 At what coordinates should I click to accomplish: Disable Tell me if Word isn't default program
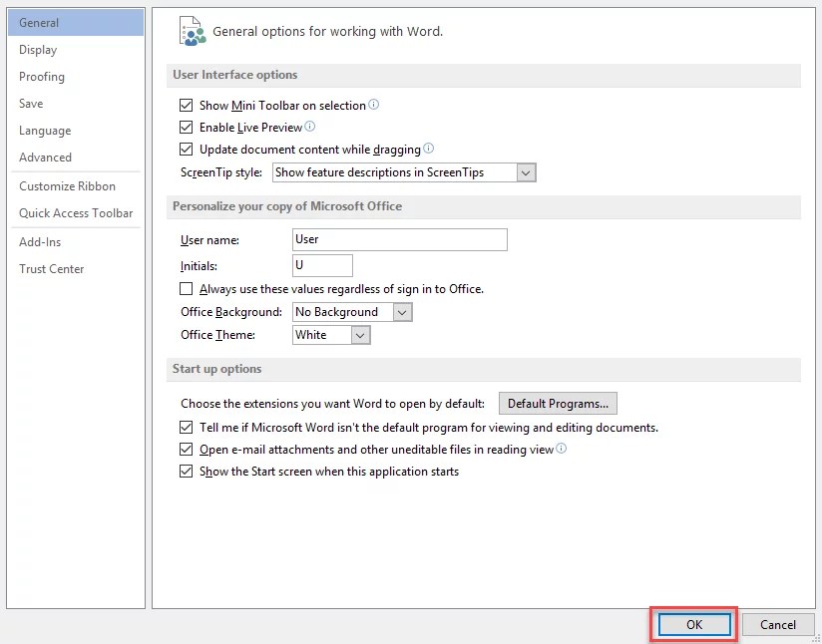click(186, 428)
